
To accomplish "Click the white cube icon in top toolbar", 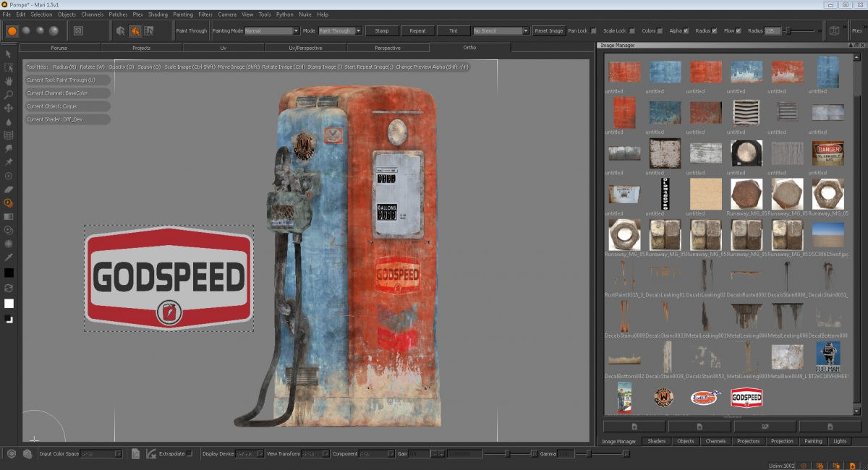I will coord(835,31).
